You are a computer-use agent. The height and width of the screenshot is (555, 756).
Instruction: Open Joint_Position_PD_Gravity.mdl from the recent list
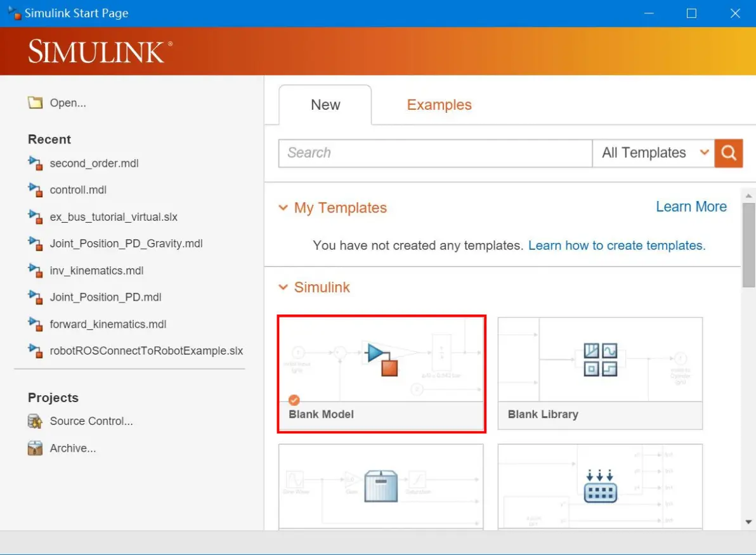(126, 244)
